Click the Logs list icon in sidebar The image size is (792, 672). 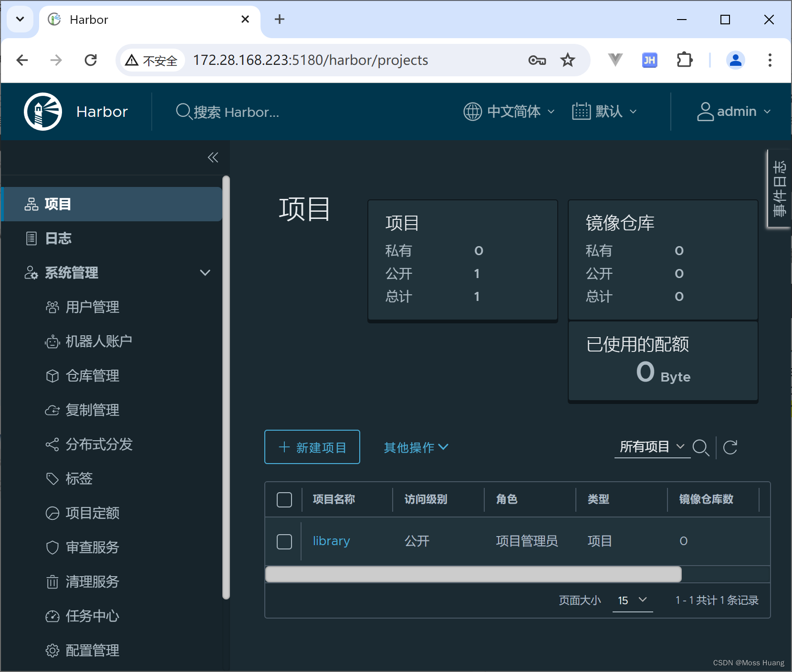click(x=31, y=238)
